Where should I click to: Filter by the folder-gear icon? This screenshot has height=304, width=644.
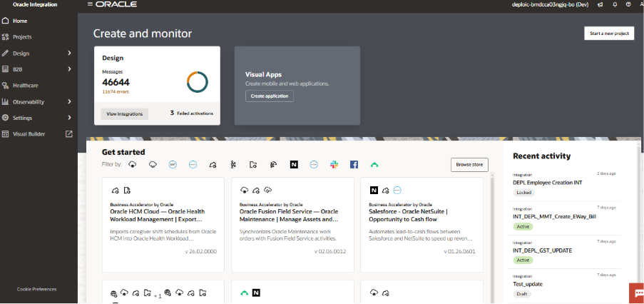pyautogui.click(x=253, y=165)
